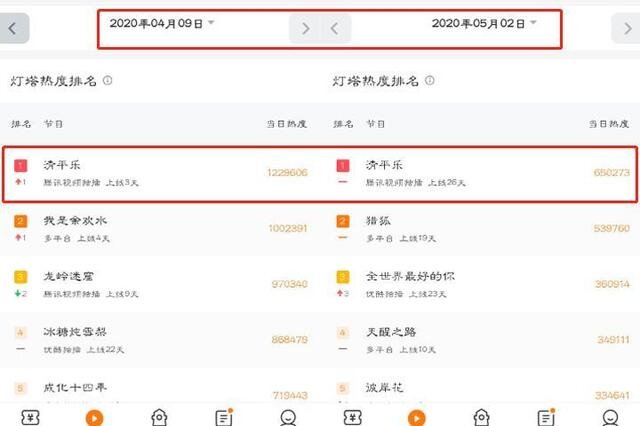Click rank 3 badge beside 全世界最好的你
The image size is (640, 426).
click(x=342, y=277)
